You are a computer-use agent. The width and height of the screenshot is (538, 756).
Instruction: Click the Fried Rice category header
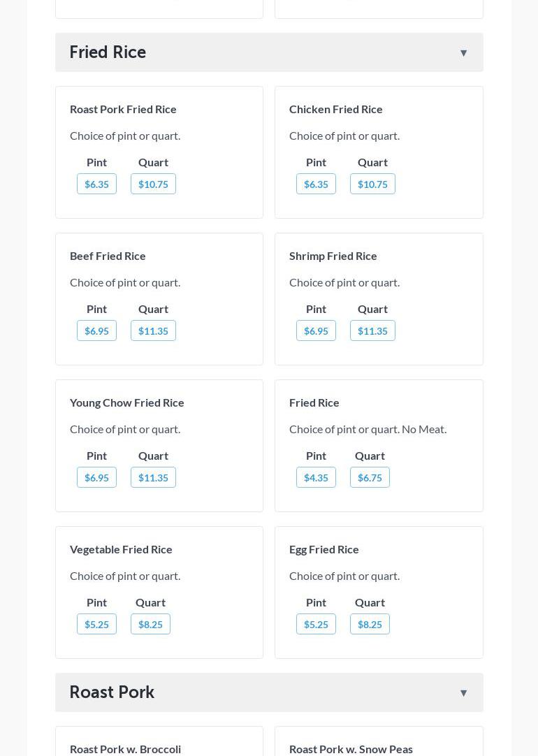pyautogui.click(x=108, y=52)
